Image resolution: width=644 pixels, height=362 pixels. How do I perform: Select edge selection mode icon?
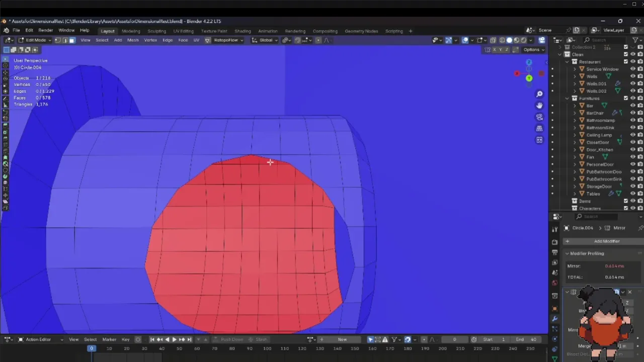click(x=65, y=40)
